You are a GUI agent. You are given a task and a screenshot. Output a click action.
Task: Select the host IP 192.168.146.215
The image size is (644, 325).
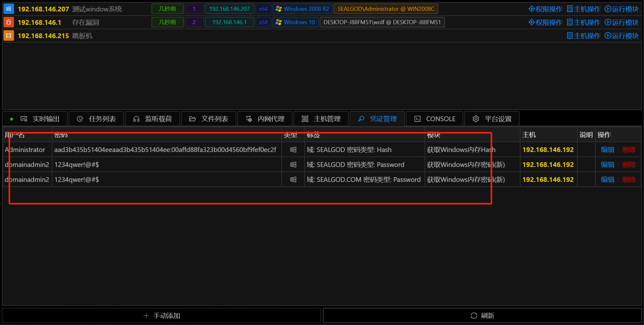point(43,36)
